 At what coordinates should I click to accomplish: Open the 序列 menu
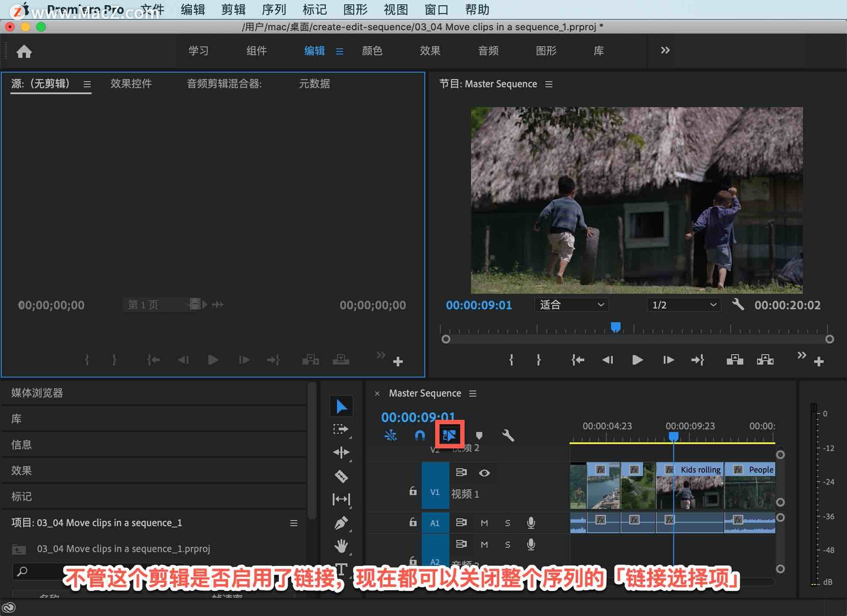tap(274, 9)
